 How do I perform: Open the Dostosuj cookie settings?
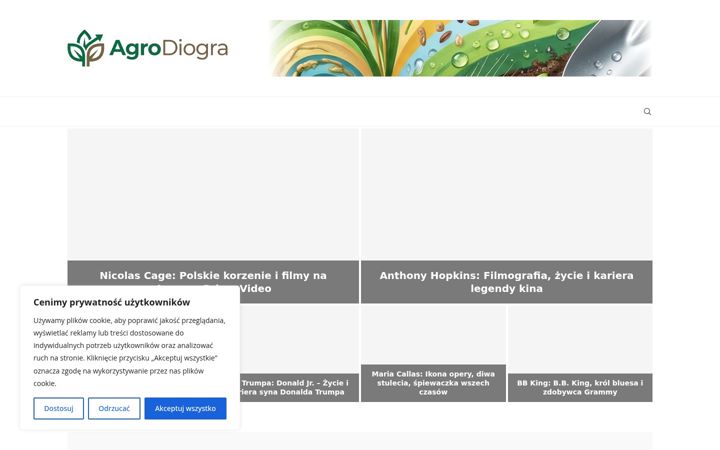tap(58, 408)
